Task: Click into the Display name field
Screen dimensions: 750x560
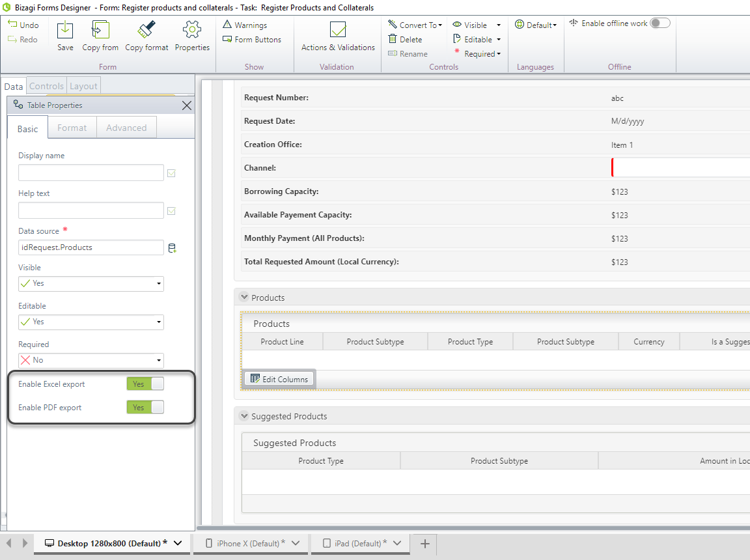Action: (x=91, y=173)
